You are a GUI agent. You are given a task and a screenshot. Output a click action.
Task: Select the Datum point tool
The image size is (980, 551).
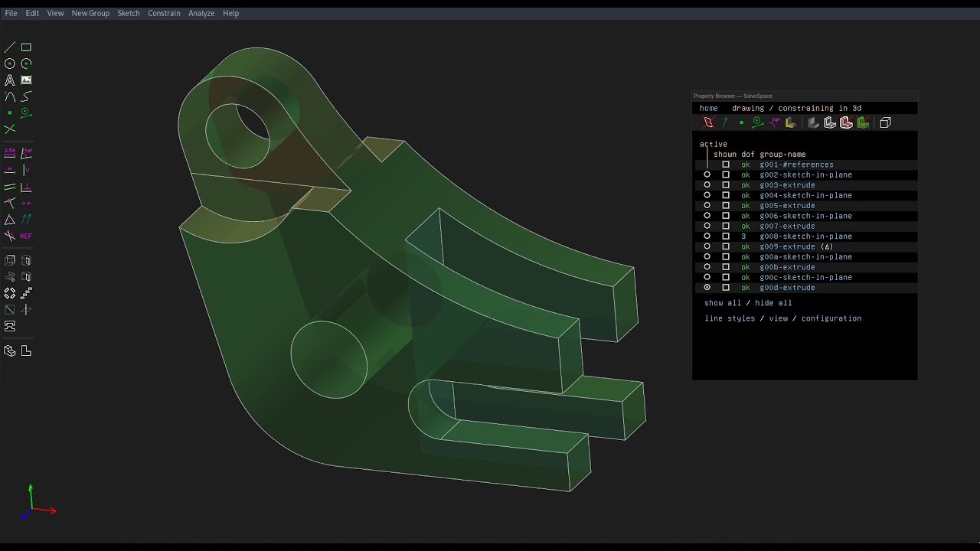click(x=10, y=112)
